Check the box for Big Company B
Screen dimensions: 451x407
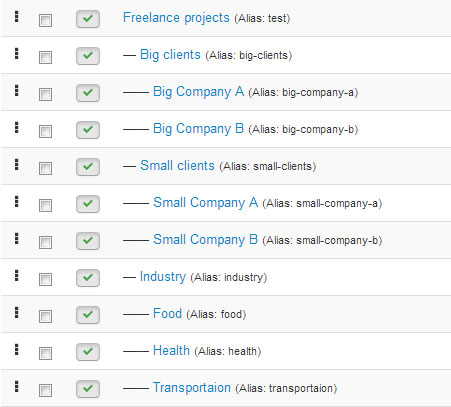point(45,131)
